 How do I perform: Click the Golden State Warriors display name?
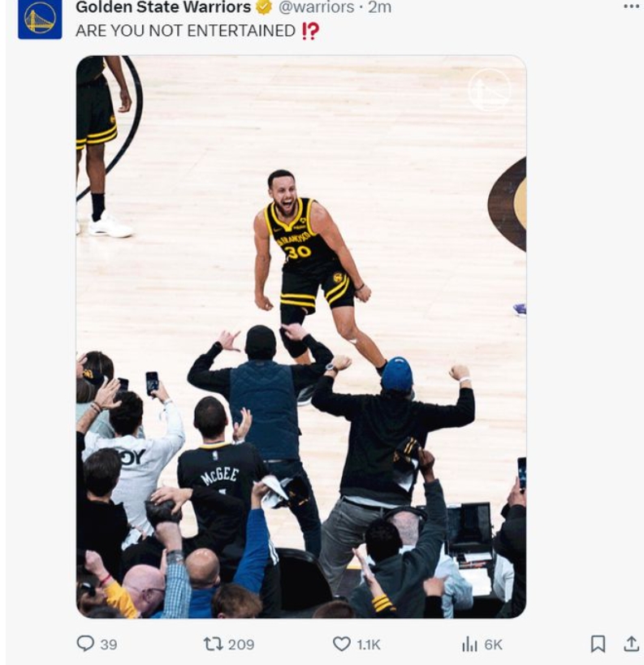click(x=162, y=7)
